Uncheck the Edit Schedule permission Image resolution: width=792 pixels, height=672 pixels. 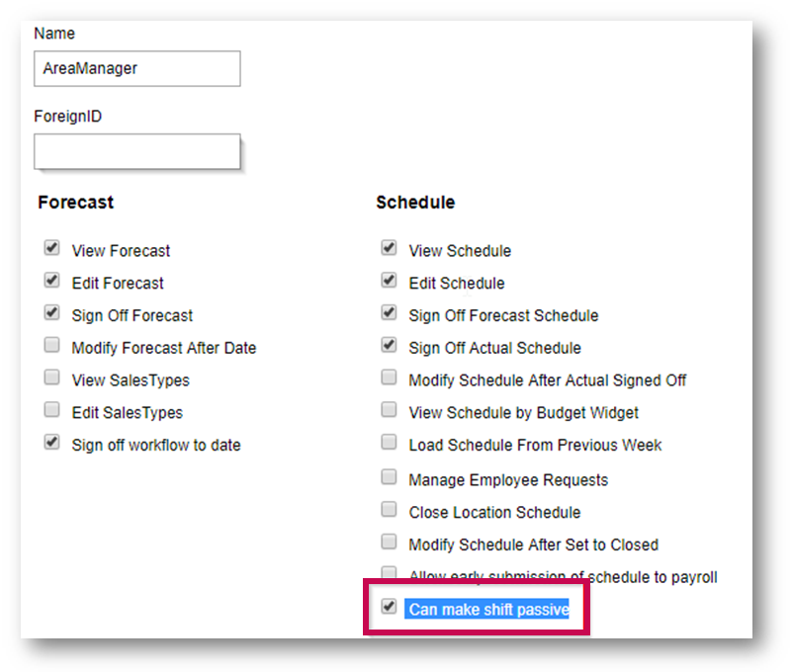[x=390, y=281]
